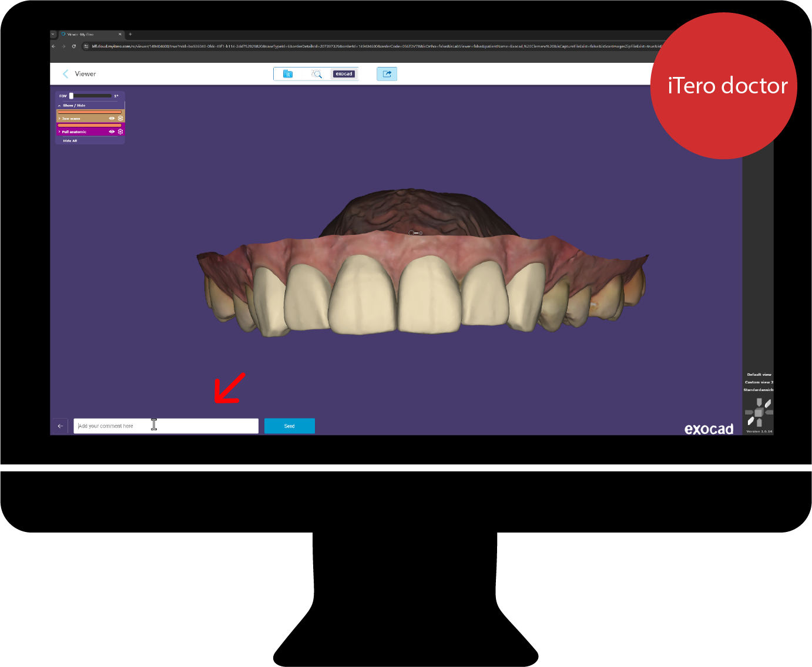Select the Viewer - My iTero tab

tap(91, 35)
